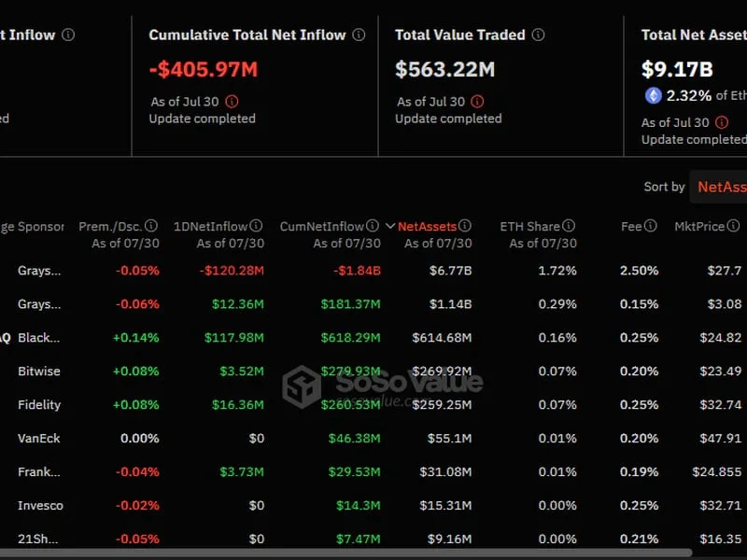This screenshot has width=747, height=560.
Task: Click the Ethereum logo beside 2.32%
Action: [x=654, y=96]
